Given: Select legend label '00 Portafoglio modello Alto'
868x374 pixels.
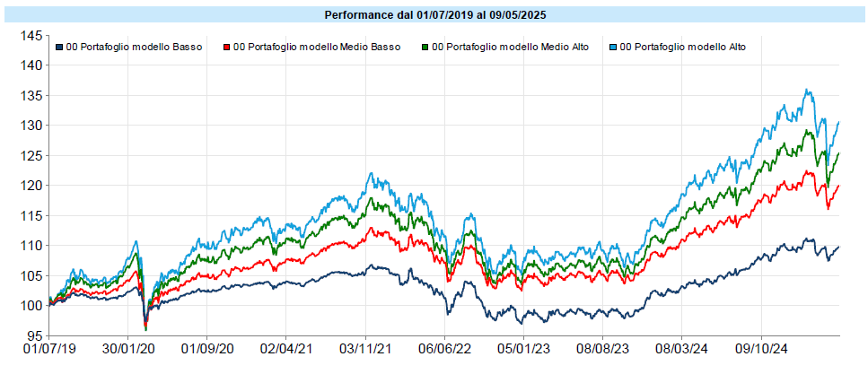Looking at the screenshot, I should click(682, 48).
